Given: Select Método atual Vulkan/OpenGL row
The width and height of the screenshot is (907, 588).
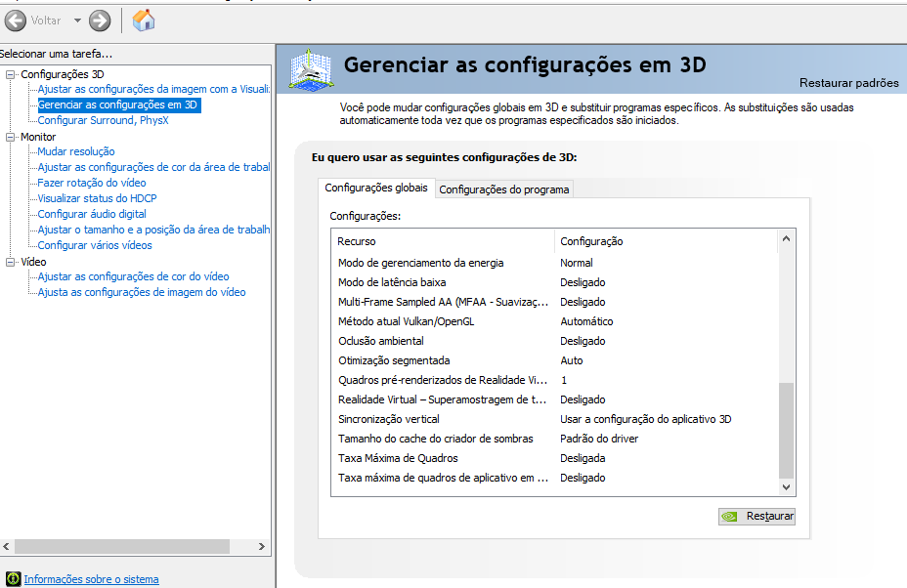Looking at the screenshot, I should tap(554, 321).
